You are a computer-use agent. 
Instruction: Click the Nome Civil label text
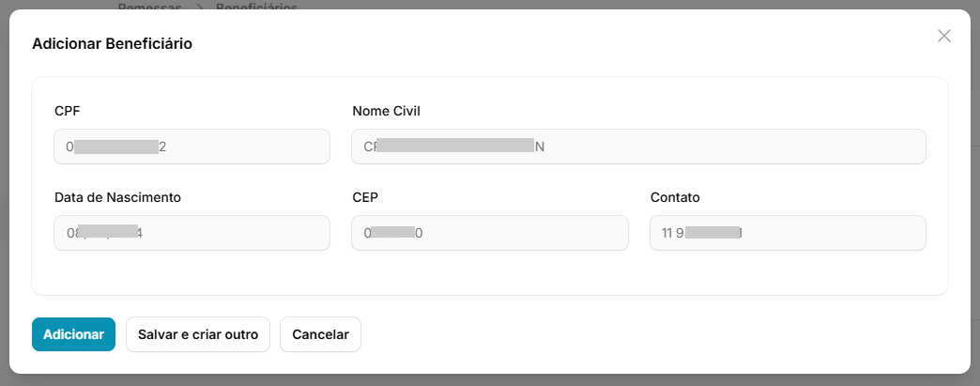click(x=386, y=111)
